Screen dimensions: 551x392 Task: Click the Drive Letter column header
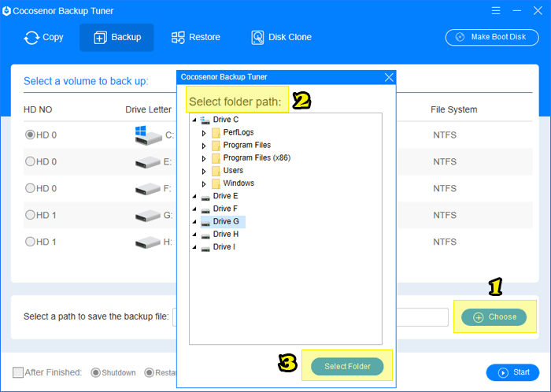click(148, 109)
